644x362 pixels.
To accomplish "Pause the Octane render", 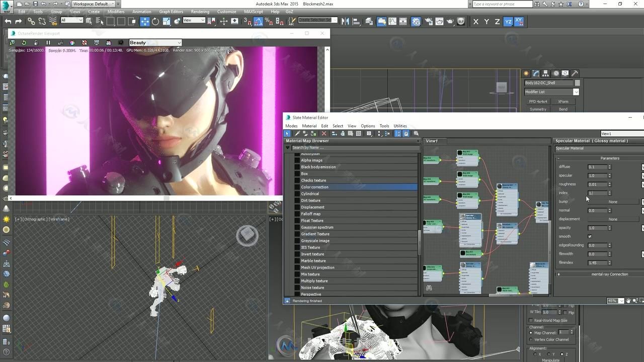I will [48, 43].
